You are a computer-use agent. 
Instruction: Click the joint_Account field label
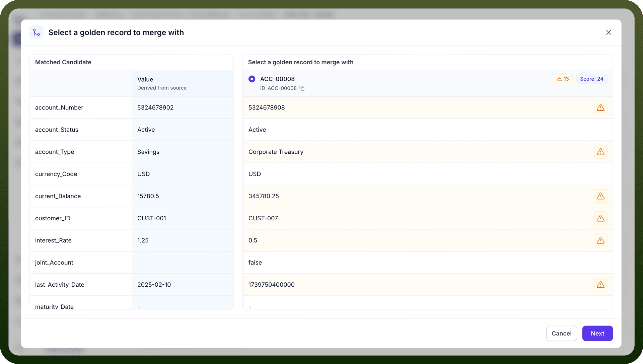click(x=54, y=262)
